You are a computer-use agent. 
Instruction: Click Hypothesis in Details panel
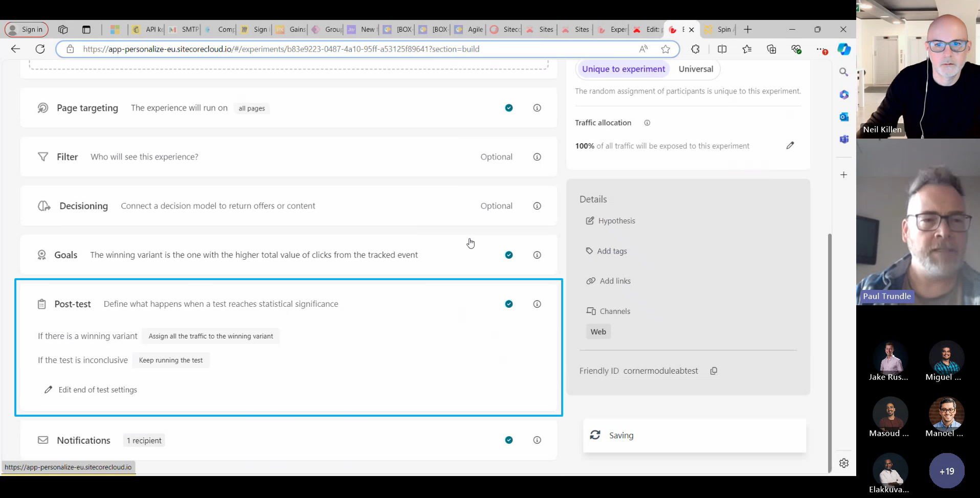click(616, 221)
